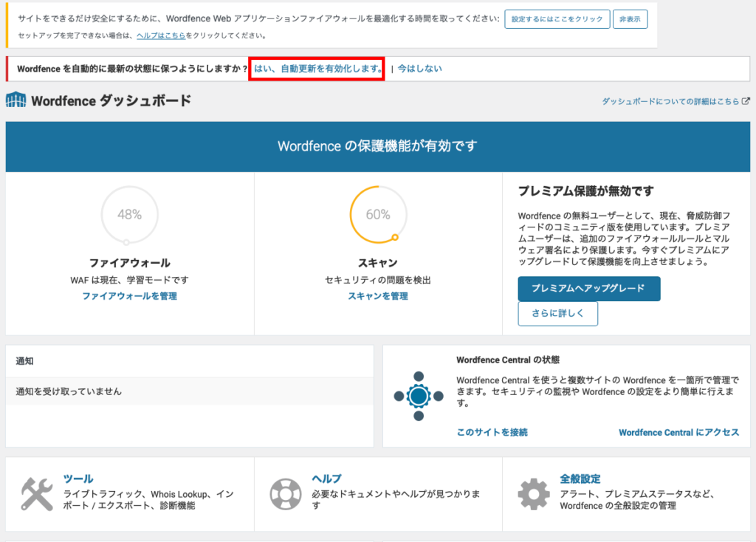Open the ツール link
Viewport: 756px width, 542px height.
[78, 478]
